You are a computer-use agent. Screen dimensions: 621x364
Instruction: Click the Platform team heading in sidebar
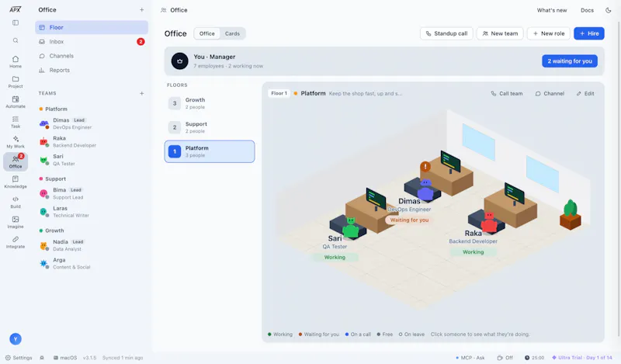point(56,109)
